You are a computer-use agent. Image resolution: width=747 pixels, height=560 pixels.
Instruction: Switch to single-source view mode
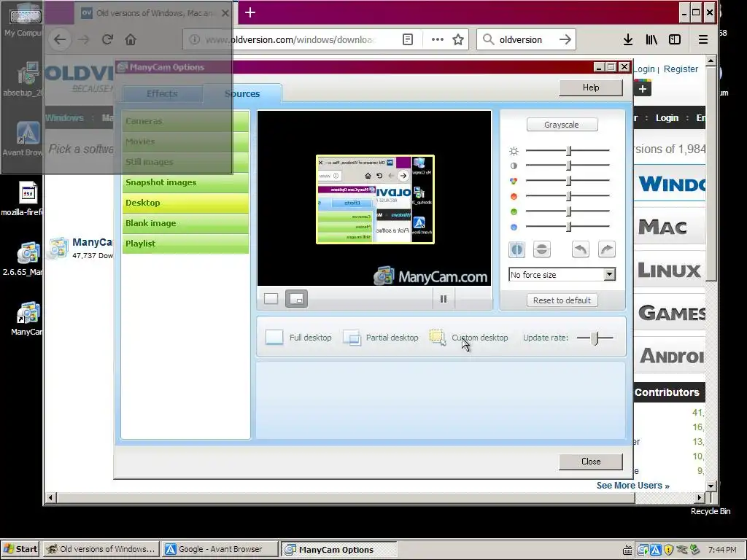point(271,298)
